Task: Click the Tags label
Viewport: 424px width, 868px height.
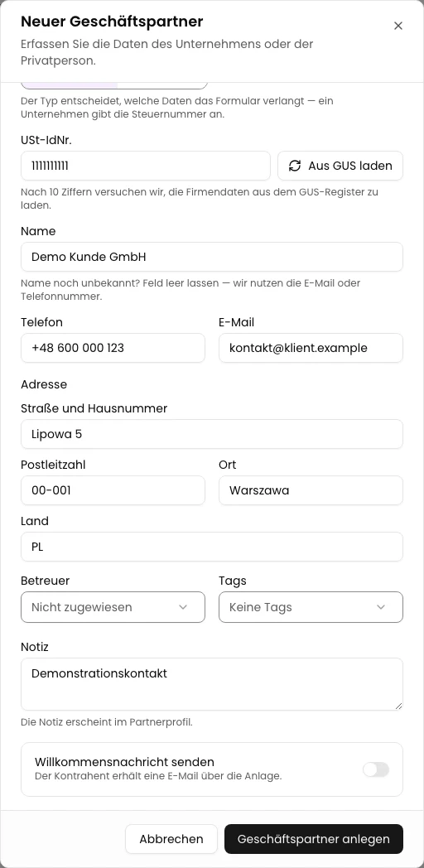Action: click(233, 581)
